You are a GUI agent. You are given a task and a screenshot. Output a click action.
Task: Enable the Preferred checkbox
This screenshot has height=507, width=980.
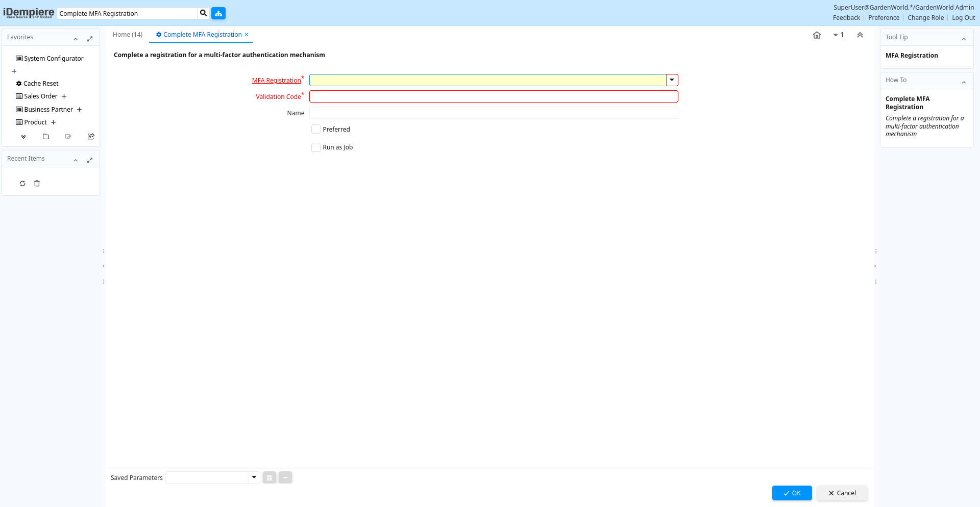pos(316,130)
